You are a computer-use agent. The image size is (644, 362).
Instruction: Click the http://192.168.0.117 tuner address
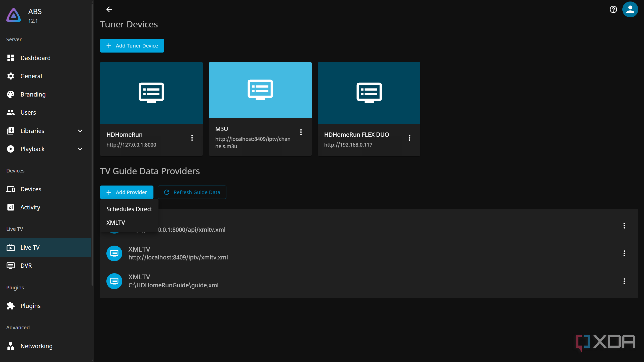point(348,145)
